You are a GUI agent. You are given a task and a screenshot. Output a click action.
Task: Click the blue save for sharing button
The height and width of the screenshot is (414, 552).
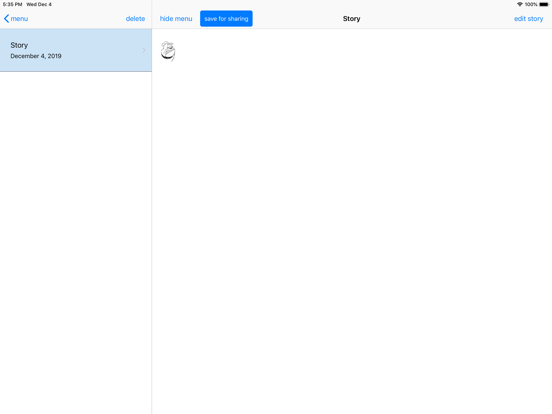226,19
